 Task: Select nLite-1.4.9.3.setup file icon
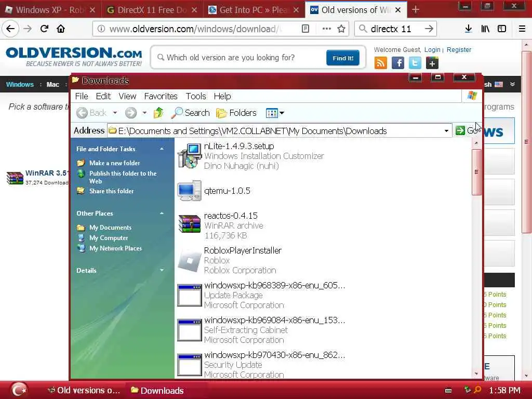[x=189, y=156]
